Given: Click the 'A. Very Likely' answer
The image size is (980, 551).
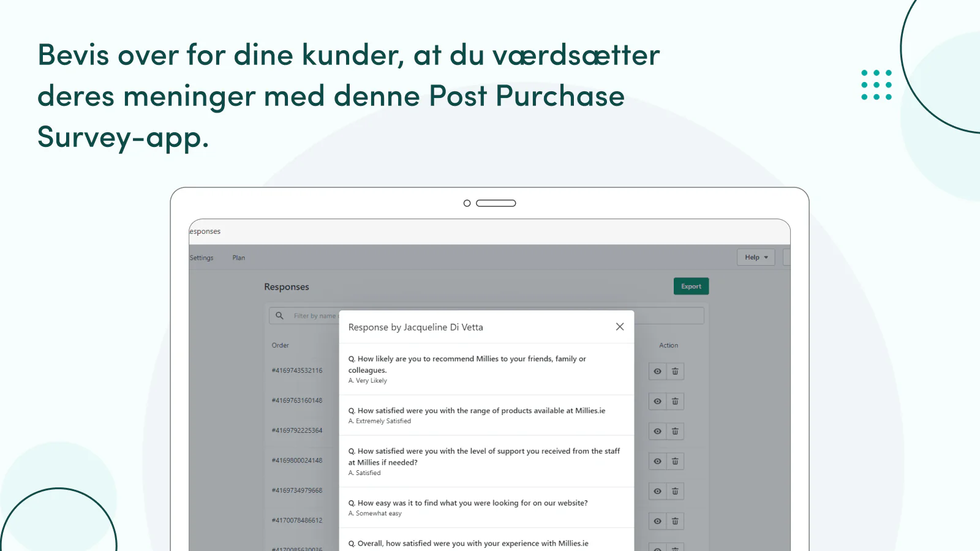Looking at the screenshot, I should 367,381.
